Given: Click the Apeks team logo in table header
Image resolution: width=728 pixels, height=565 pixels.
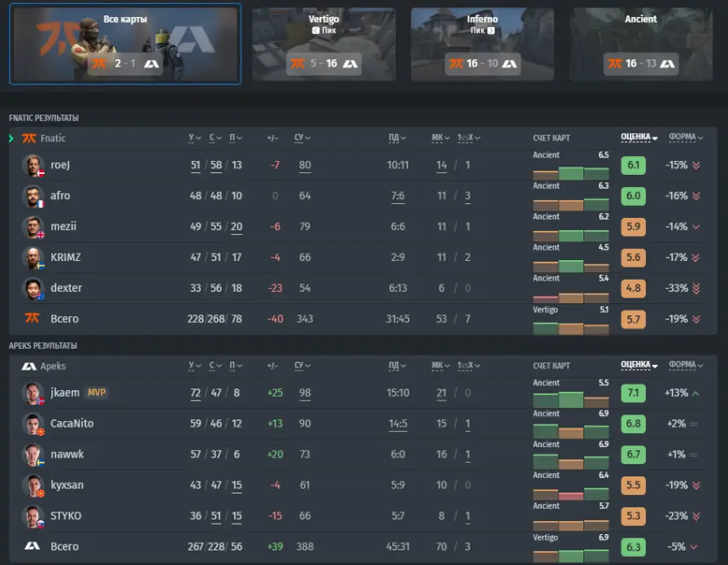Looking at the screenshot, I should (28, 366).
